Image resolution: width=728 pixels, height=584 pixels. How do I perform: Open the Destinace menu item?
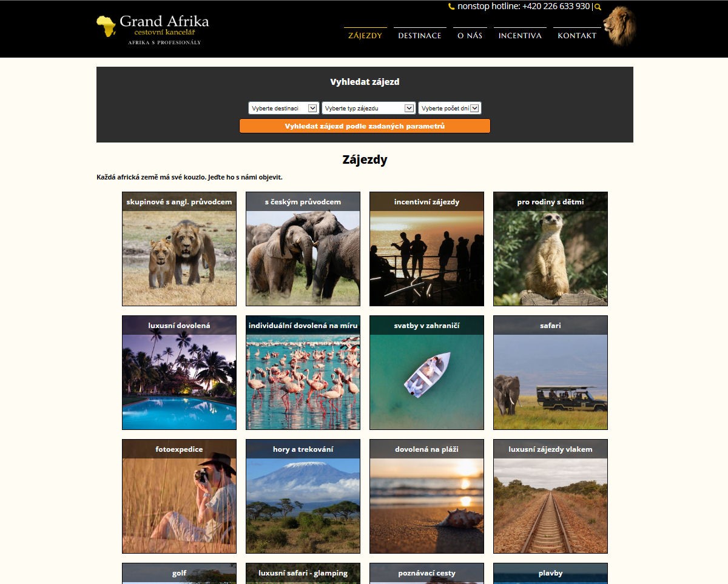tap(420, 35)
